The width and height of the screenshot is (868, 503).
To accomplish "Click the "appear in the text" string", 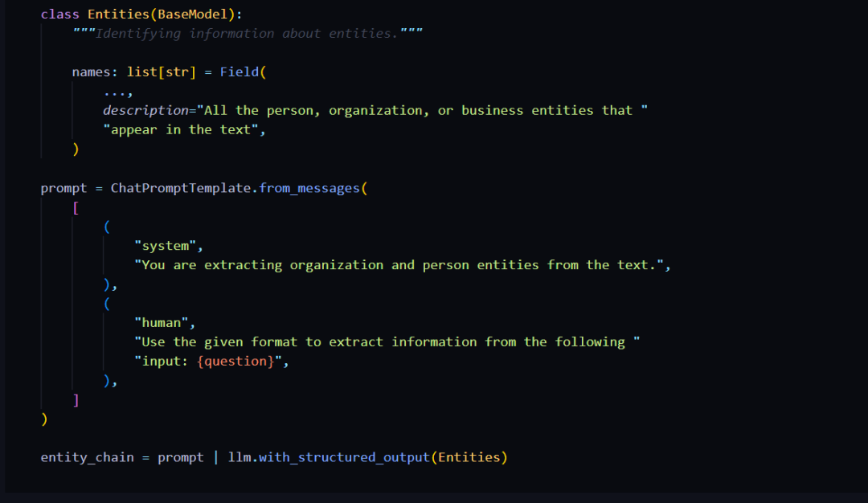I will pos(180,129).
